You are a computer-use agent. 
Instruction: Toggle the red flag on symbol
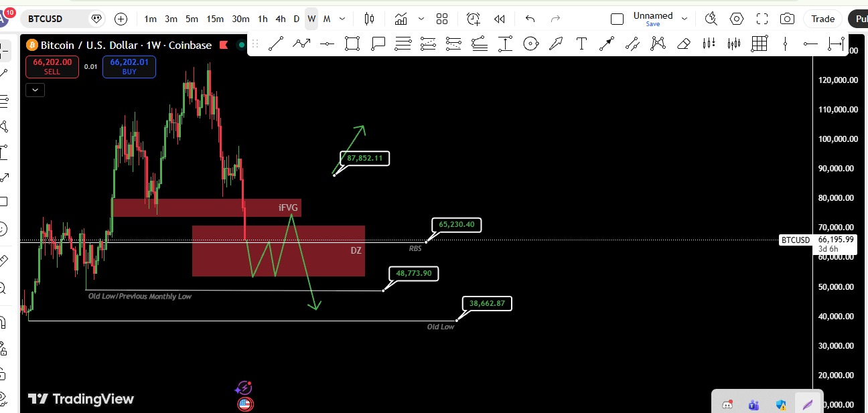click(97, 19)
